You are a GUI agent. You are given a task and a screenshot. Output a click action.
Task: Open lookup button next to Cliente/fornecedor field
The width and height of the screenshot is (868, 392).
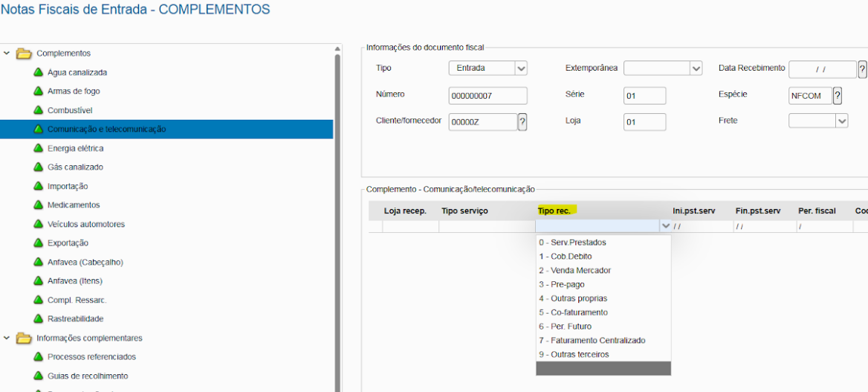(522, 122)
